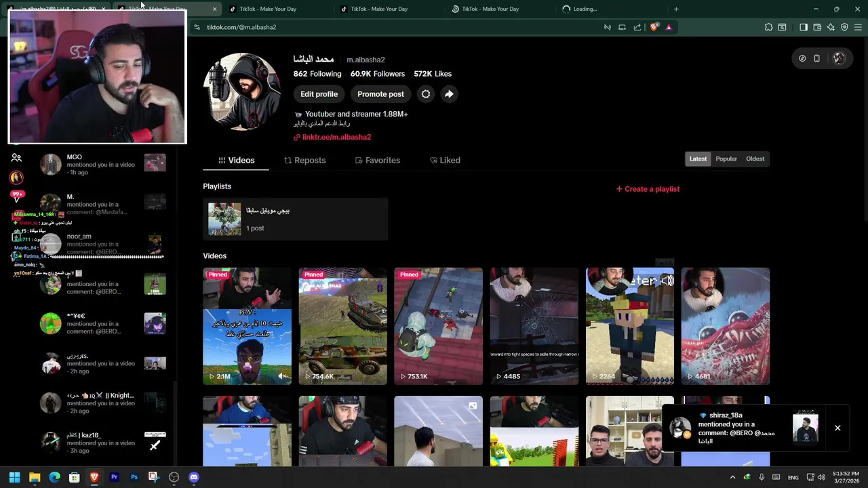Open the MGO mention notification
Screen dimensions: 868x488
(x=102, y=164)
